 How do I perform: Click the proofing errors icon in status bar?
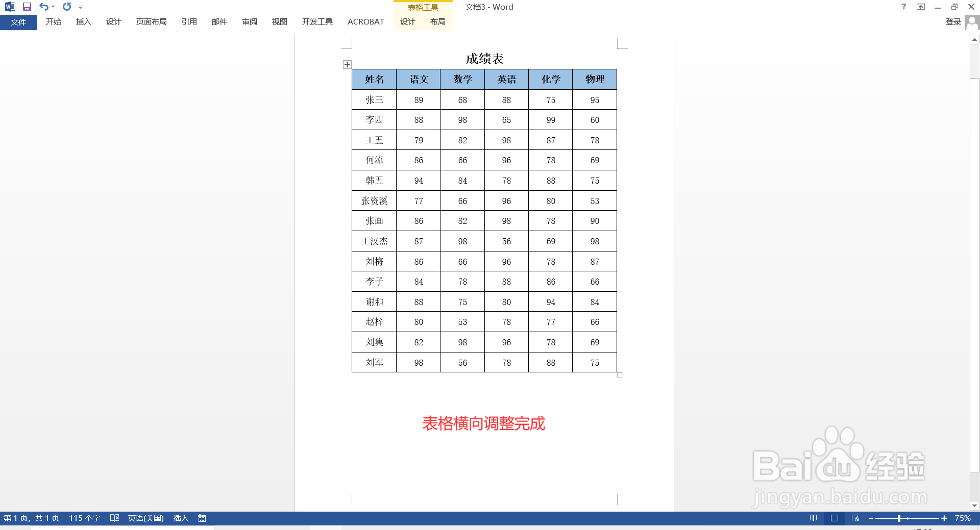(x=115, y=518)
